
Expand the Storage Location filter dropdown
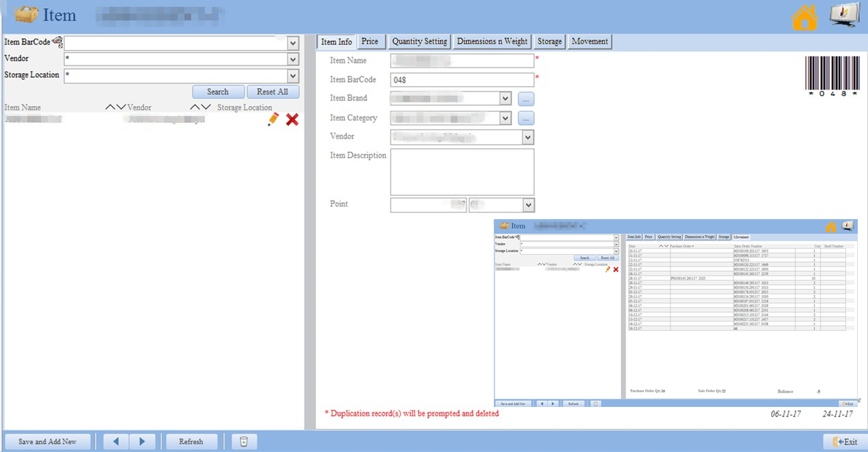(293, 76)
